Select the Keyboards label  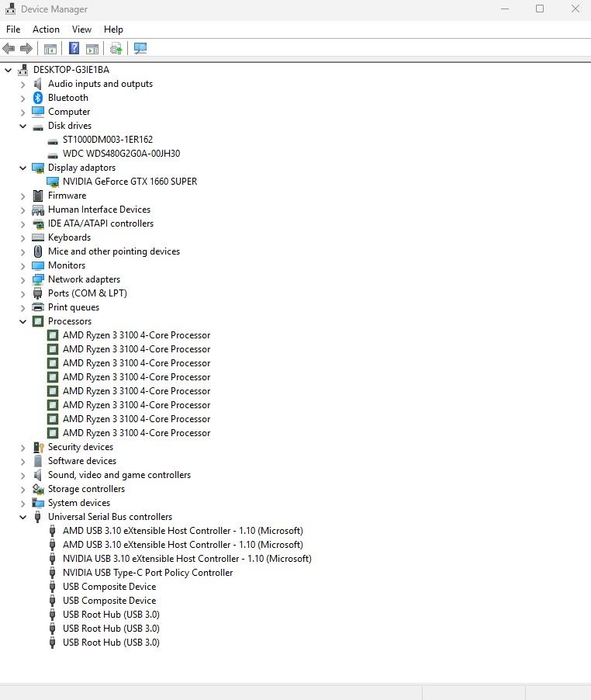pos(70,237)
